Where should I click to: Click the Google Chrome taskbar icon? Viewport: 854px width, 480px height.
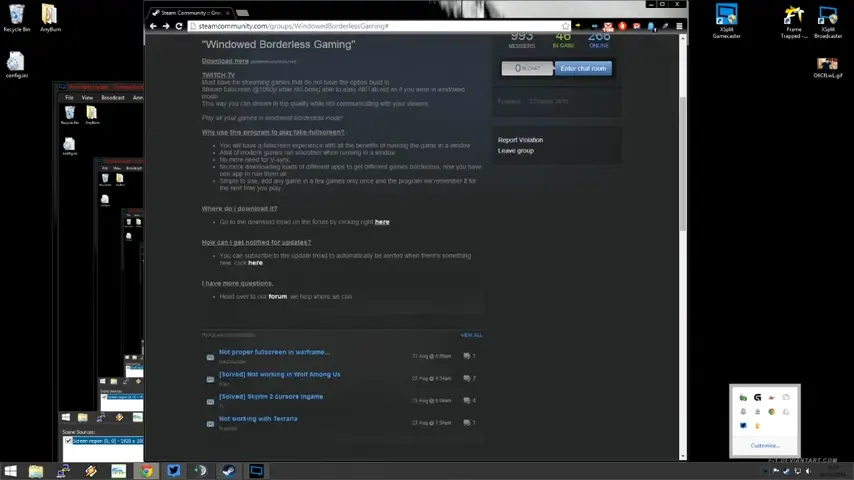pyautogui.click(x=146, y=471)
